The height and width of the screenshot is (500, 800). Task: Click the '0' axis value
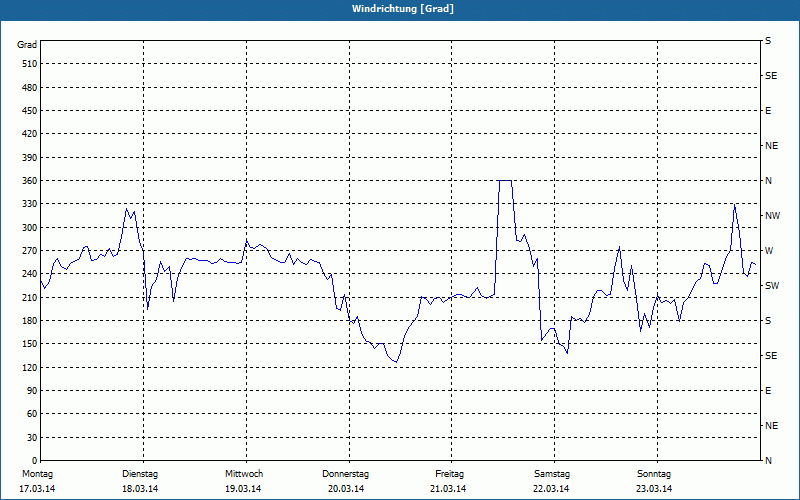tap(35, 461)
